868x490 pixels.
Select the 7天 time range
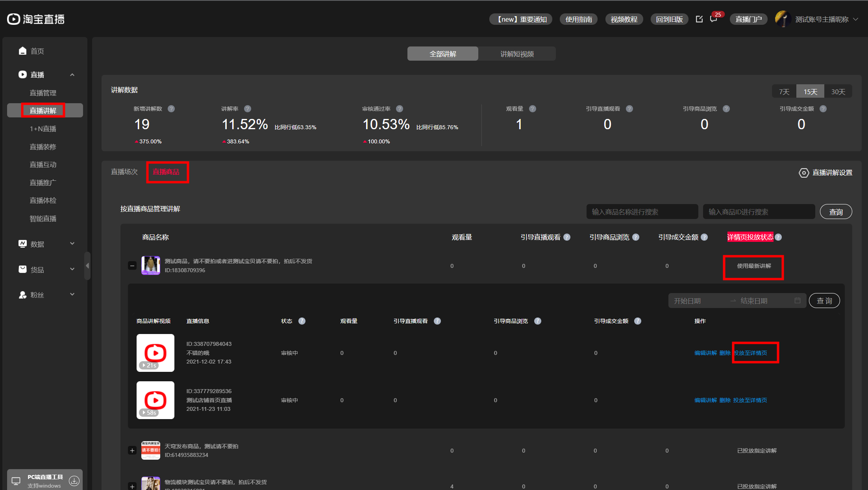tap(784, 91)
